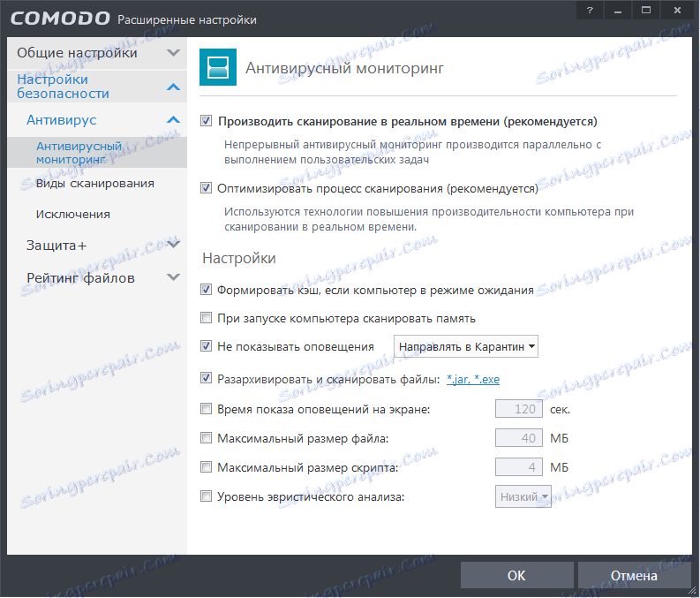
Task: Open help with the question mark button
Action: pos(591,10)
